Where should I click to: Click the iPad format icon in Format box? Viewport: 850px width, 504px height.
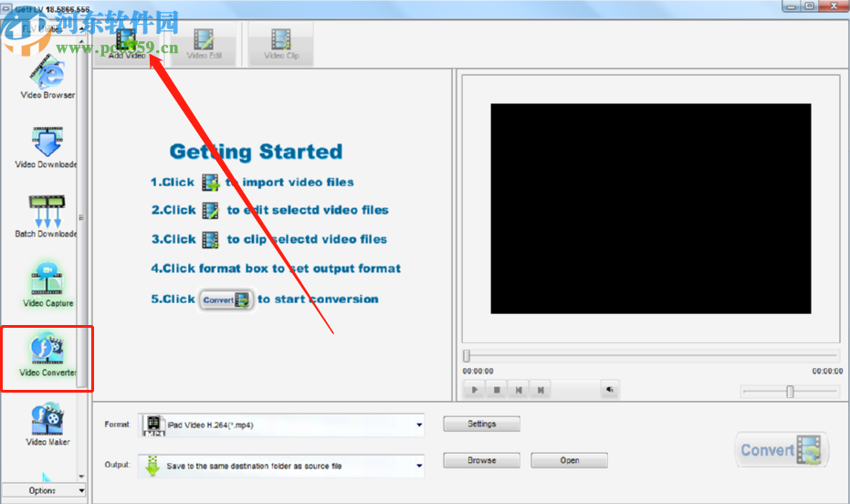tap(153, 425)
